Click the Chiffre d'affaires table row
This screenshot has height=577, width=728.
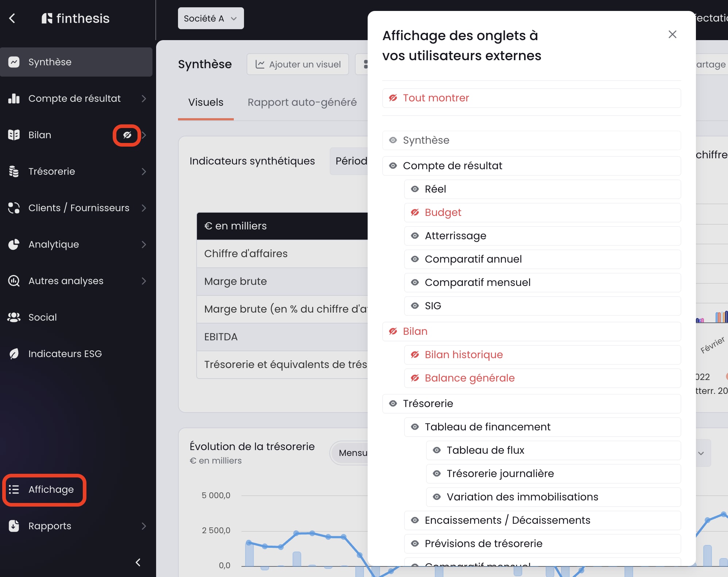282,254
